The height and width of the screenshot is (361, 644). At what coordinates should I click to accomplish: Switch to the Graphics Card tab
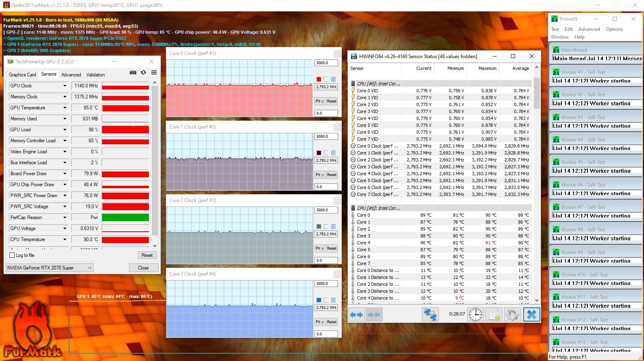(x=22, y=75)
